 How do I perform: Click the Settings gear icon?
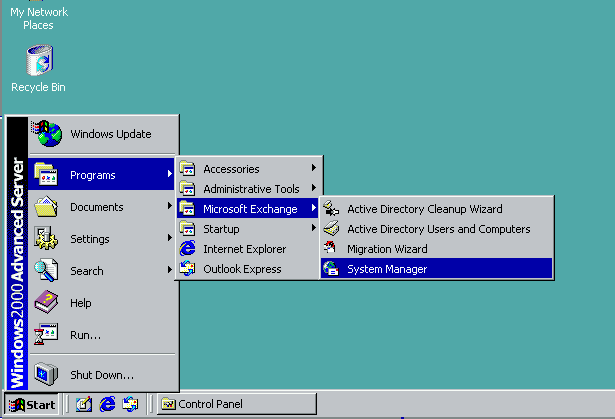pos(46,238)
